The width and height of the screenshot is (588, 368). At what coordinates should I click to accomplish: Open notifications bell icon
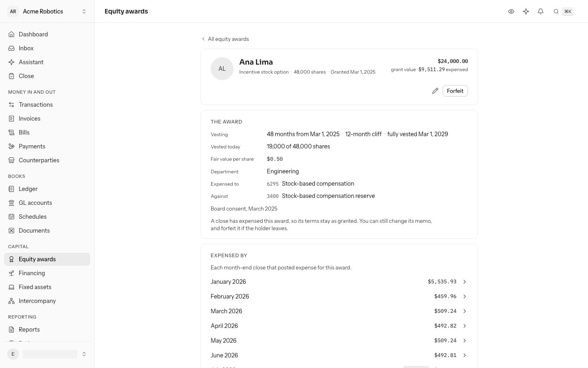(x=541, y=11)
